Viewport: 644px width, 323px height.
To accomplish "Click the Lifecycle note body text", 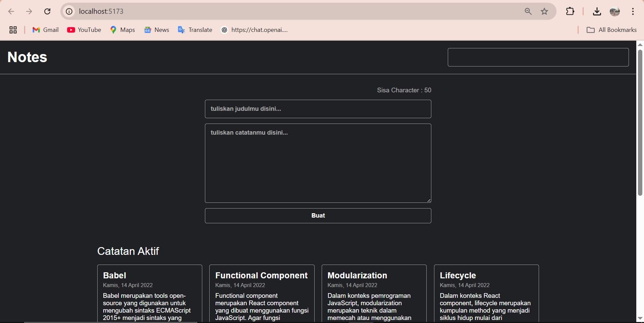I will [x=485, y=307].
